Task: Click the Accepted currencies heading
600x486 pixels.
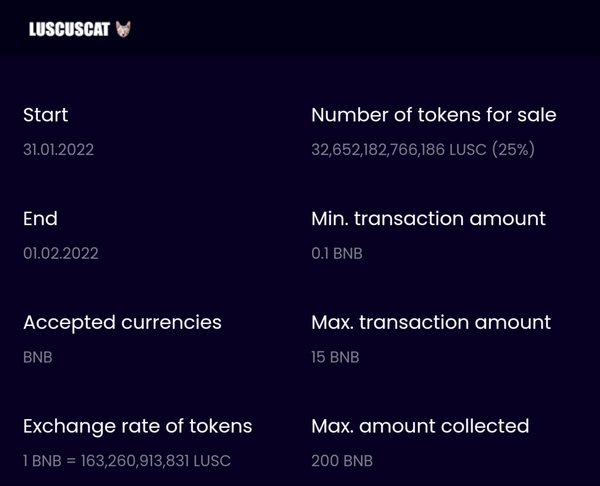Action: pyautogui.click(x=122, y=323)
